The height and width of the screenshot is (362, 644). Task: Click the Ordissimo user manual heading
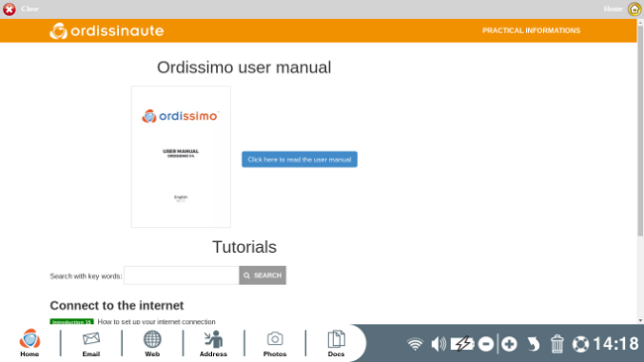pos(244,67)
